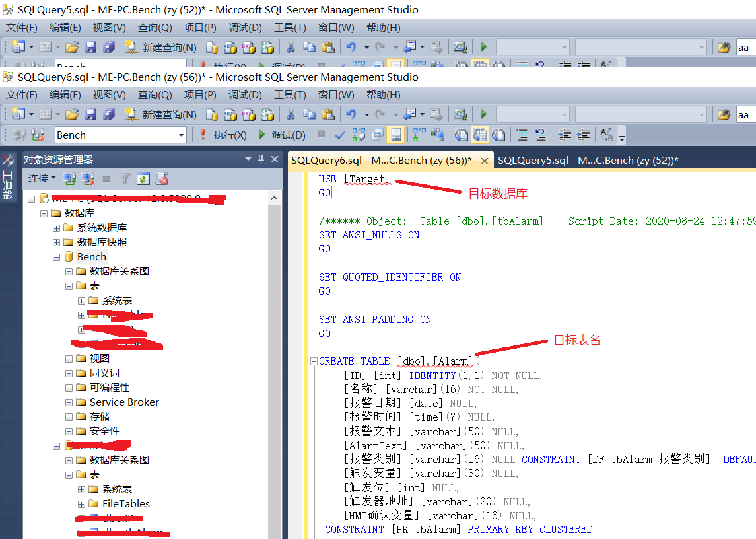Image resolution: width=756 pixels, height=539 pixels.
Task: Navigate backward icon in SQLQuery6 window toolbar
Action: pos(410,114)
